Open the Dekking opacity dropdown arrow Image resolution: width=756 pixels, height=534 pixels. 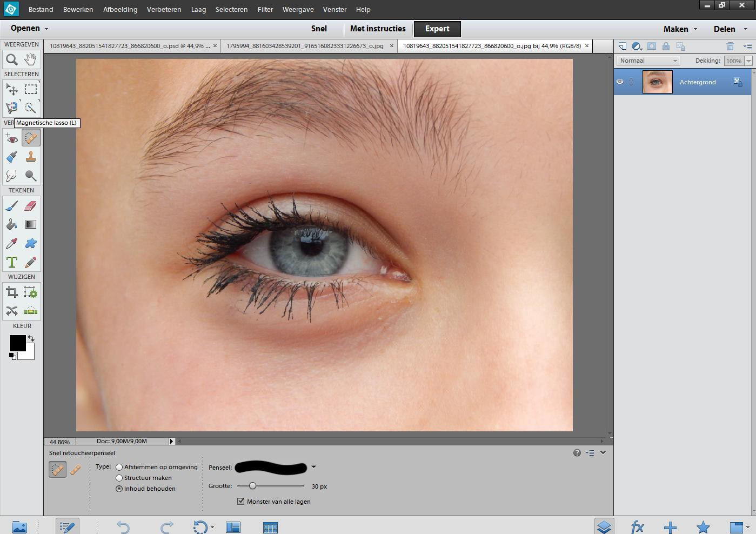[x=748, y=61]
